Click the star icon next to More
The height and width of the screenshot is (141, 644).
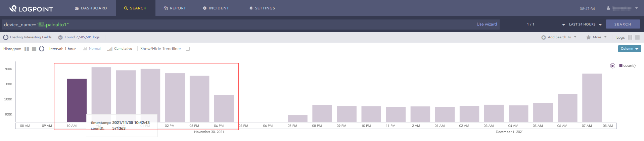588,38
